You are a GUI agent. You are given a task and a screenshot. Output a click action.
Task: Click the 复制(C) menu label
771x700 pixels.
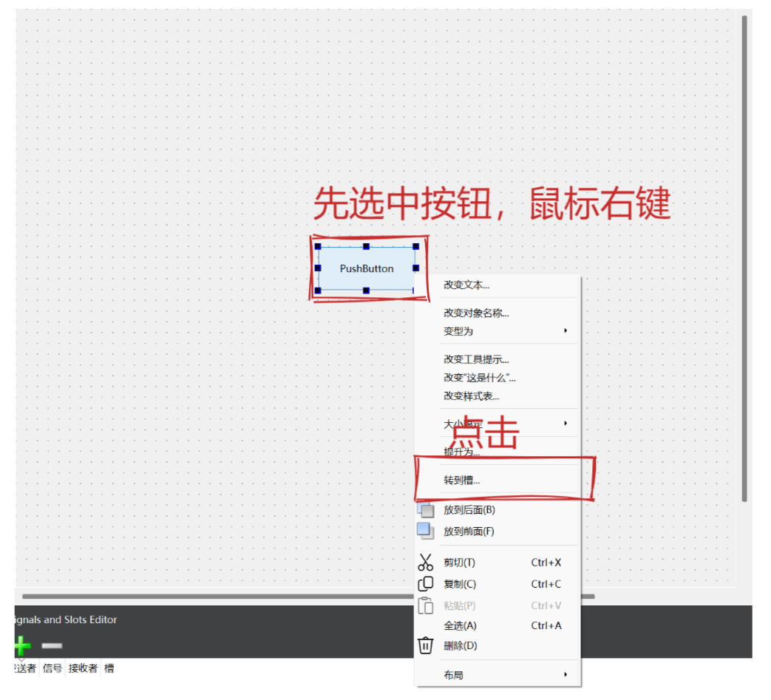460,584
